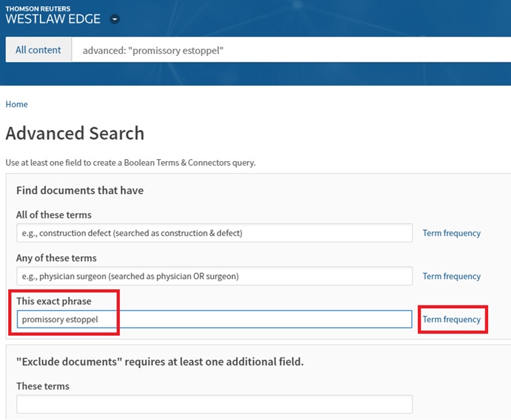Screen dimensions: 511x420
Task: Open the All content selector
Action: pyautogui.click(x=38, y=50)
